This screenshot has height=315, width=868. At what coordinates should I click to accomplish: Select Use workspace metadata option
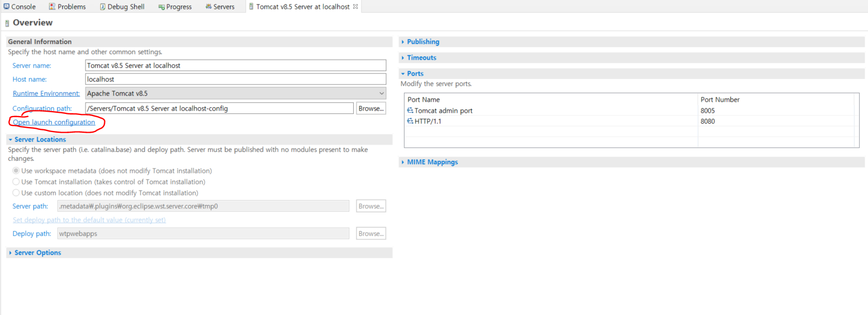[x=16, y=171]
